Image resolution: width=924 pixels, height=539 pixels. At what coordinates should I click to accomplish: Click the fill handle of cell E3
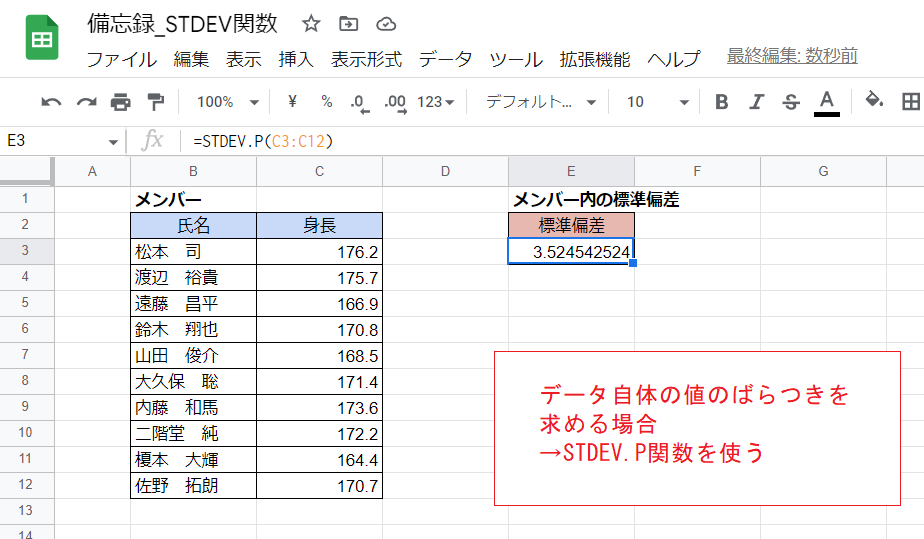[x=633, y=263]
